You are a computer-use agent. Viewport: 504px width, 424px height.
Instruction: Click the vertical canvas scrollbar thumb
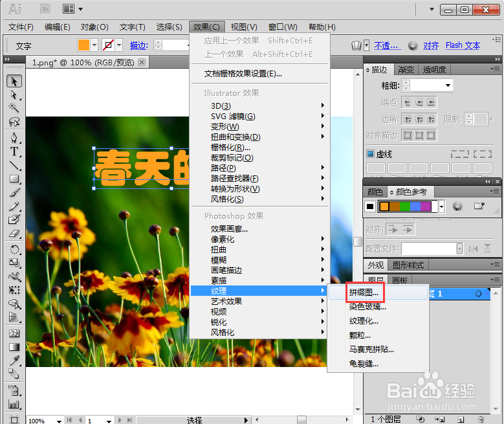pyautogui.click(x=358, y=241)
